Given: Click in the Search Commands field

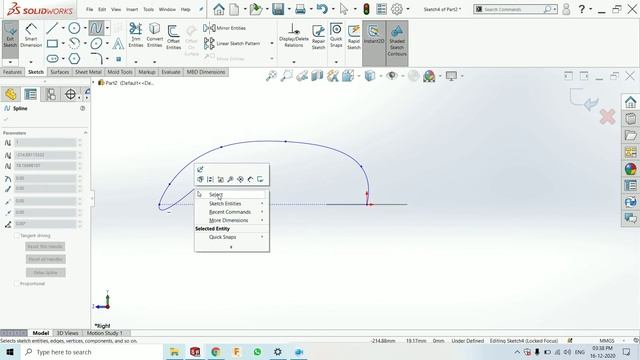Looking at the screenshot, I should (x=514, y=9).
